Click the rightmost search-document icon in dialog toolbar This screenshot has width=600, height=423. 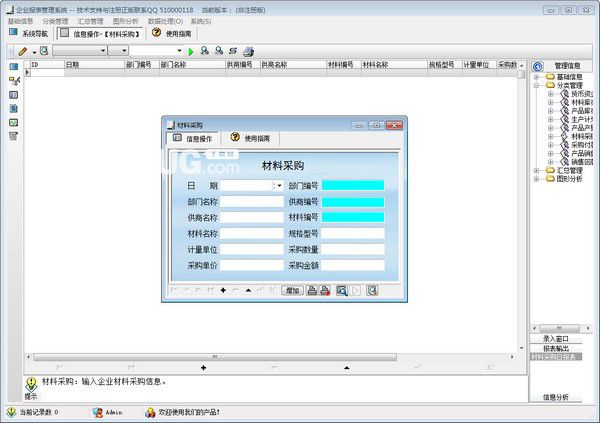pos(372,291)
